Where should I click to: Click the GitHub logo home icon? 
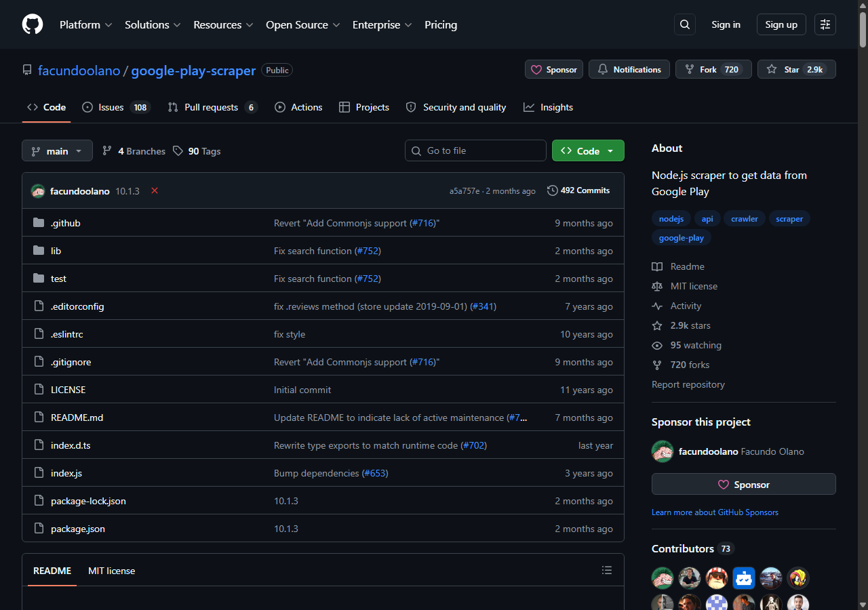pyautogui.click(x=33, y=24)
